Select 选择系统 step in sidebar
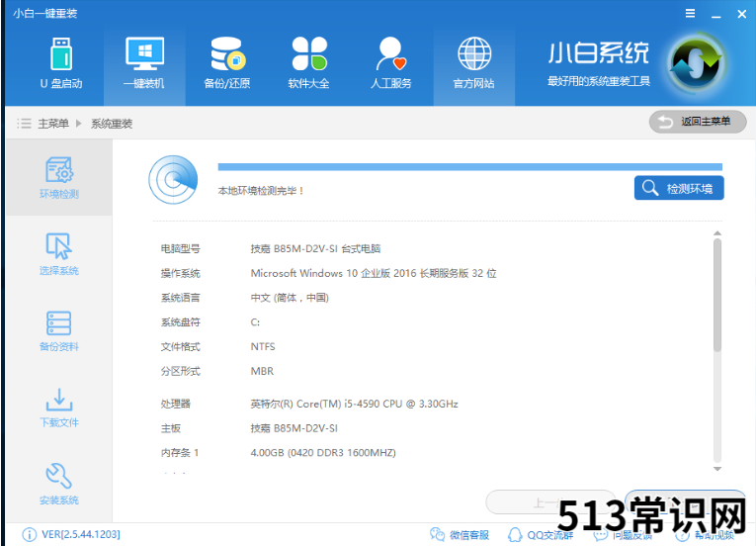 [59, 254]
